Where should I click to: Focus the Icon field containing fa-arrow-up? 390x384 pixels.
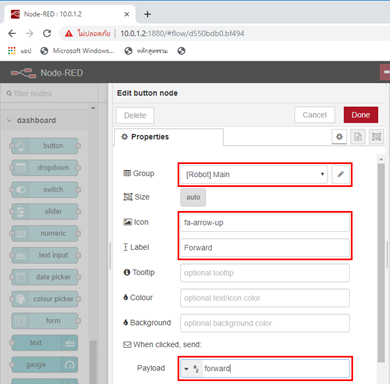[265, 223]
